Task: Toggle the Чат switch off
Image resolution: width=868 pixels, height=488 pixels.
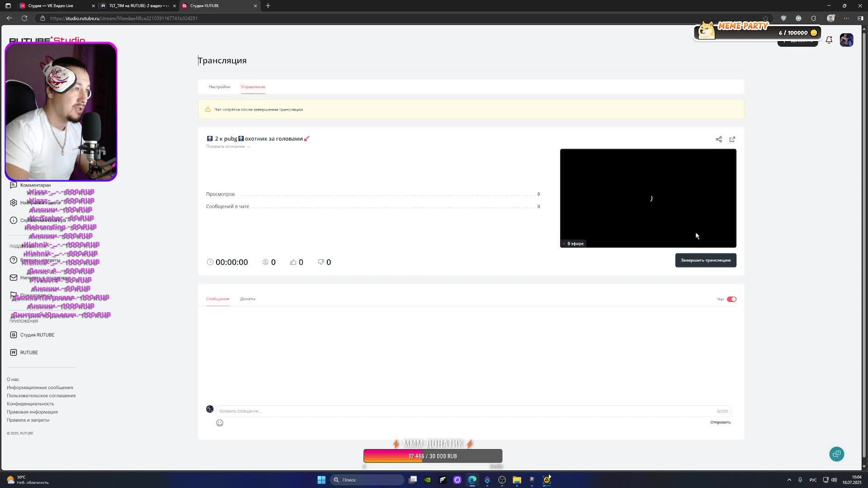Action: pyautogui.click(x=731, y=299)
